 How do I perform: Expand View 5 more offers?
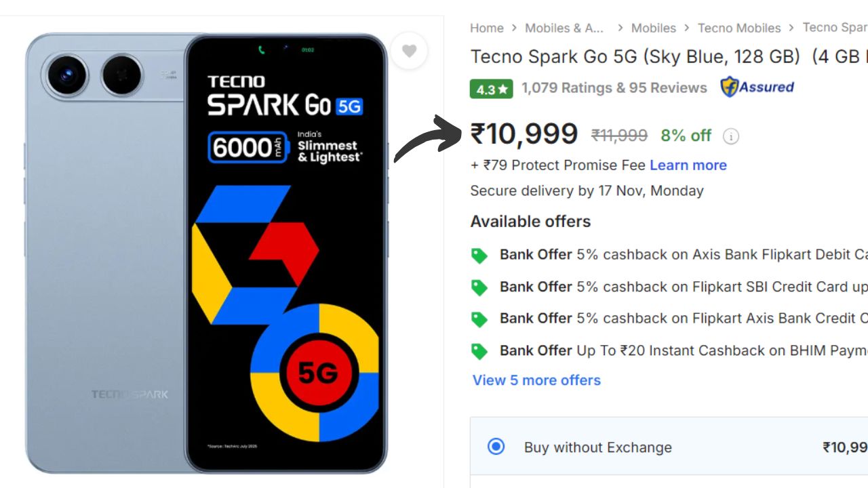[x=536, y=380]
